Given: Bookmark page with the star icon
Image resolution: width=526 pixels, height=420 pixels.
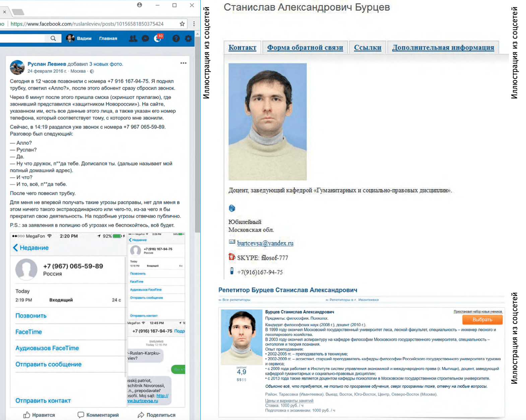Looking at the screenshot, I should 182,24.
